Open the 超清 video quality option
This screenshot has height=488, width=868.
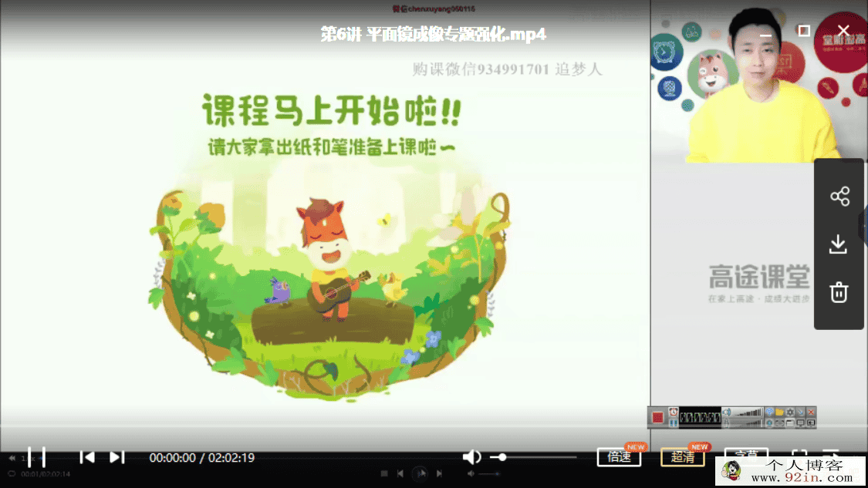[x=683, y=457]
